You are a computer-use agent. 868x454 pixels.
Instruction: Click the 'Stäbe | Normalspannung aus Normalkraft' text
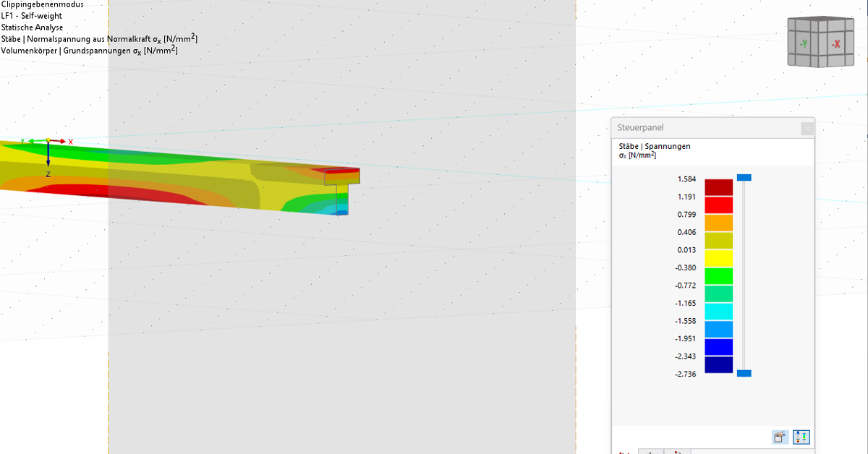[76, 39]
